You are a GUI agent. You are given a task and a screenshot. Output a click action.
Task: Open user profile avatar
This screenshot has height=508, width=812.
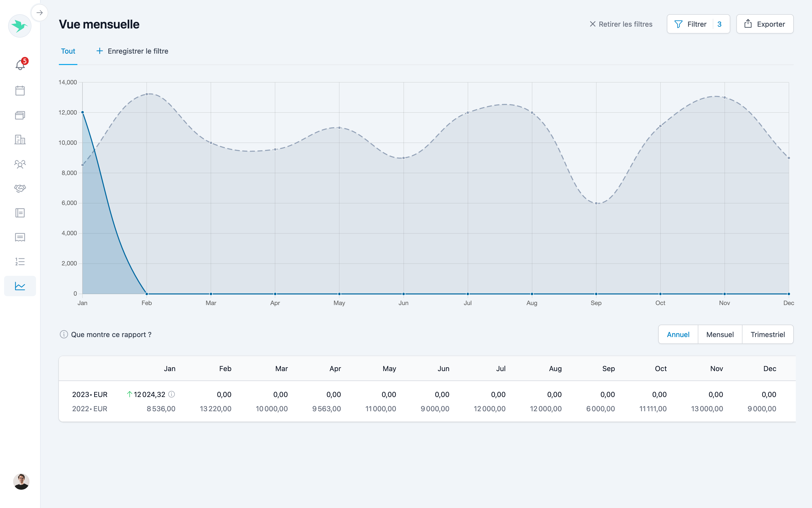pyautogui.click(x=22, y=482)
